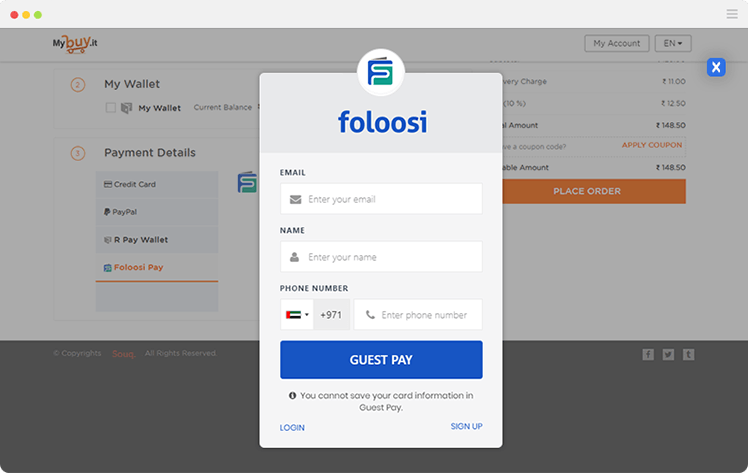Click the LOGIN link
Viewport: 748px width, 473px height.
[x=292, y=428]
